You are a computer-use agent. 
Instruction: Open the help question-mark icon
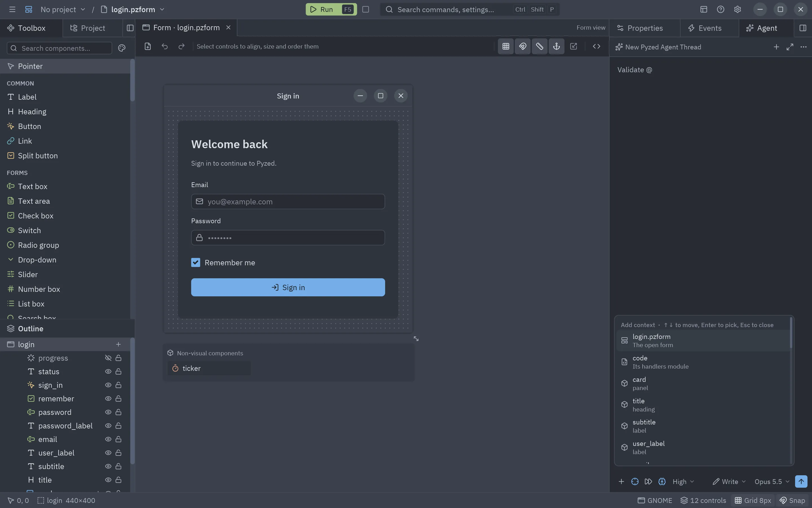(720, 9)
